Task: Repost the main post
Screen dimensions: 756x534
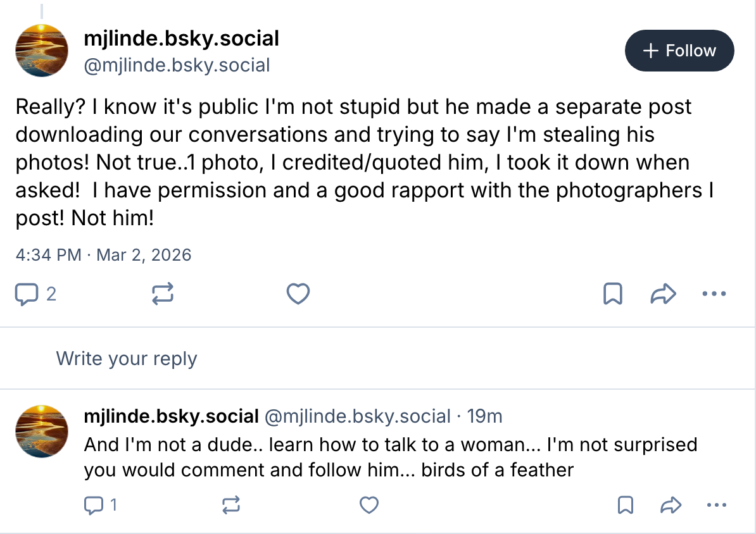Action: click(x=163, y=294)
